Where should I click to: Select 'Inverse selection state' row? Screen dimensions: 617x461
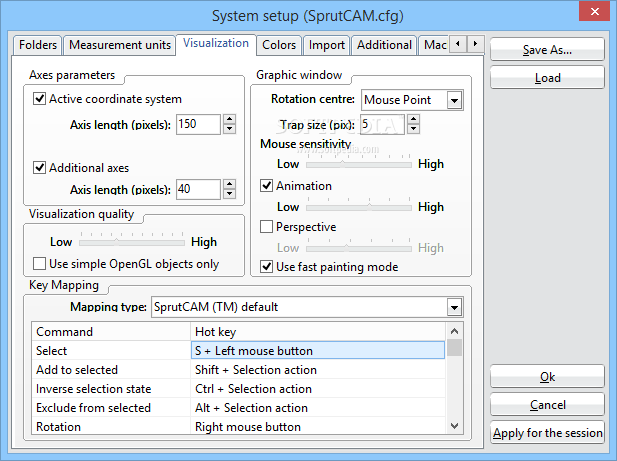pyautogui.click(x=111, y=389)
